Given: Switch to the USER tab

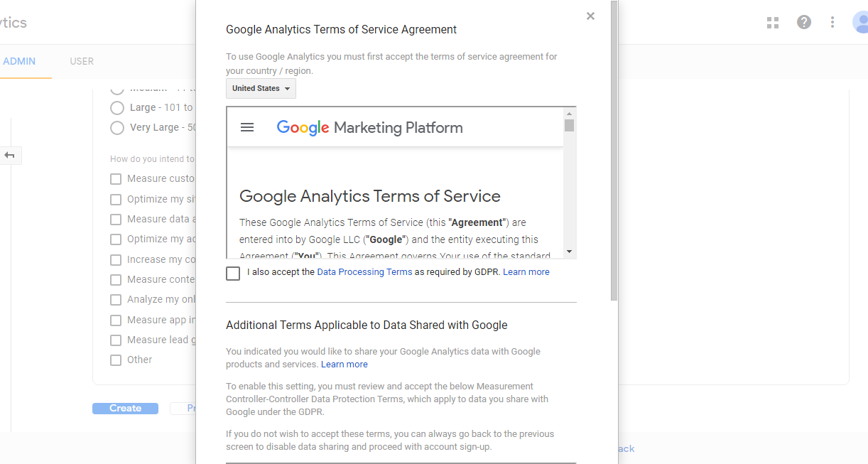Looking at the screenshot, I should tap(82, 61).
